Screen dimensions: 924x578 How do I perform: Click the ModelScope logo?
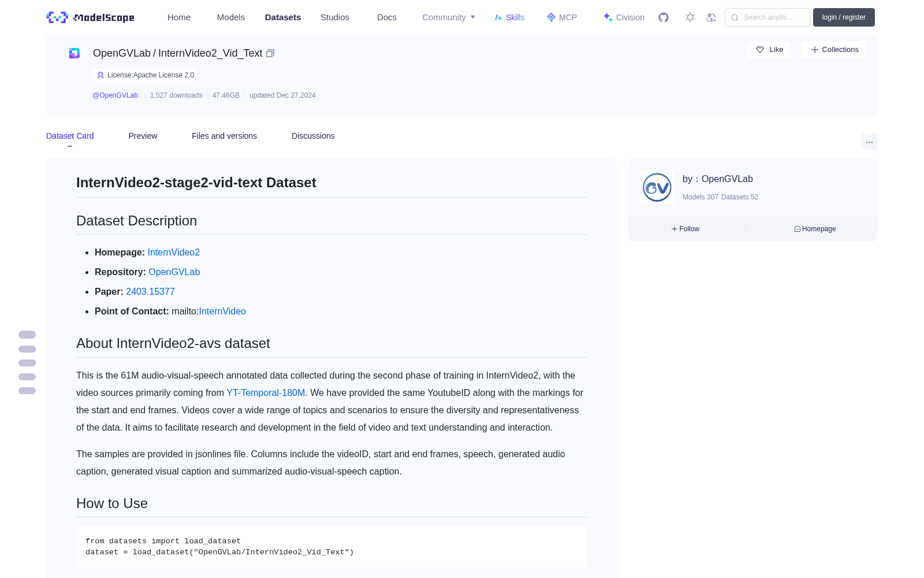91,17
